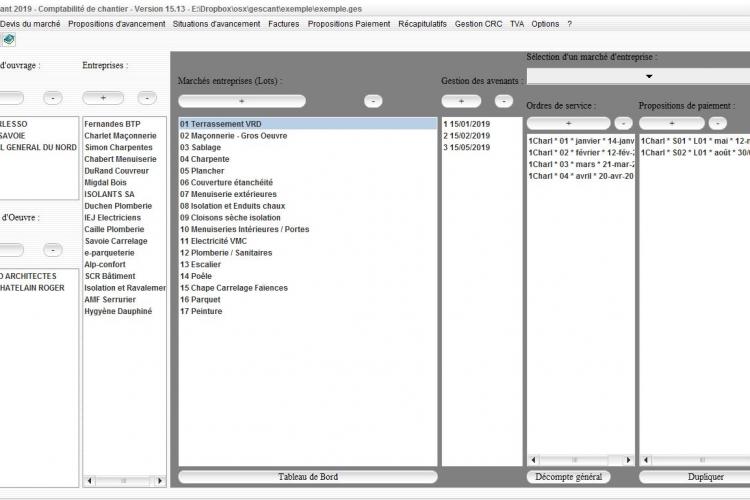Screen dimensions: 750x500
Task: Click the Dupliquer button
Action: [x=695, y=477]
